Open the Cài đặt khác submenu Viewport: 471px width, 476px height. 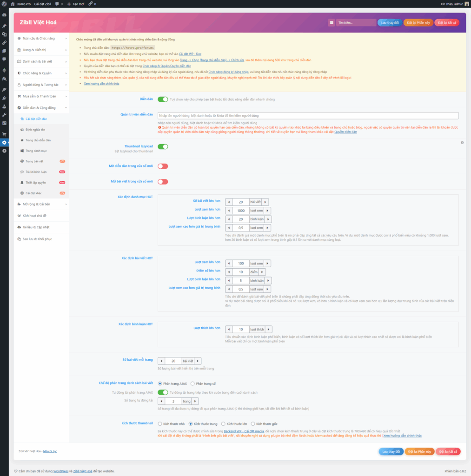(x=41, y=193)
